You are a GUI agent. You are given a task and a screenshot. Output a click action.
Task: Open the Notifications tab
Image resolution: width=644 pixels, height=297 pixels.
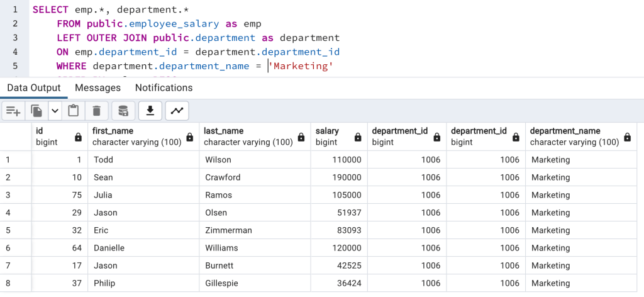pyautogui.click(x=164, y=87)
